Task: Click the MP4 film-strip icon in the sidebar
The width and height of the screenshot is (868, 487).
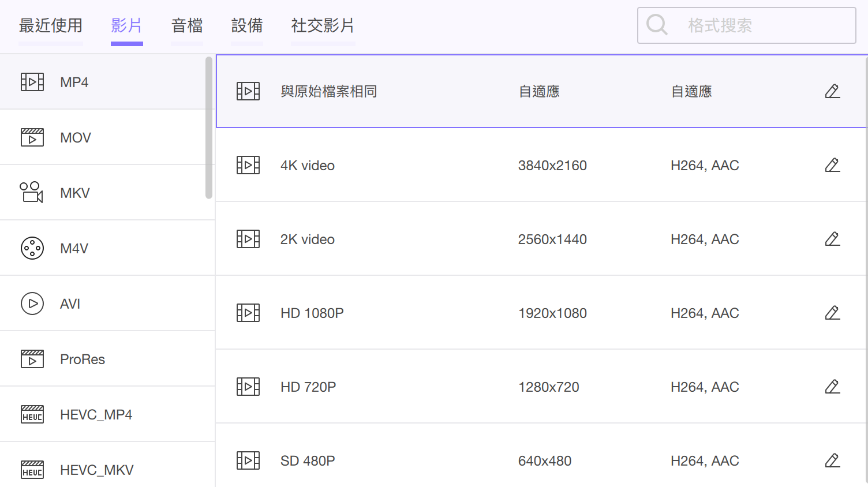Action: 32,82
